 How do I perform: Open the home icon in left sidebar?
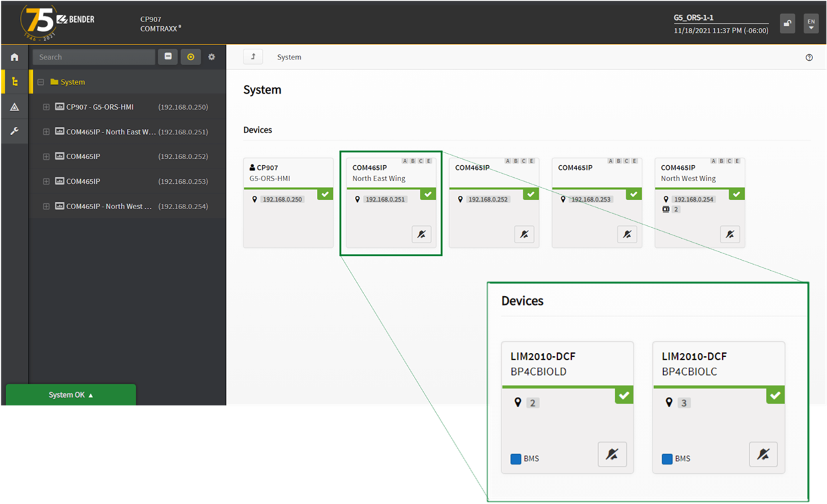point(14,57)
